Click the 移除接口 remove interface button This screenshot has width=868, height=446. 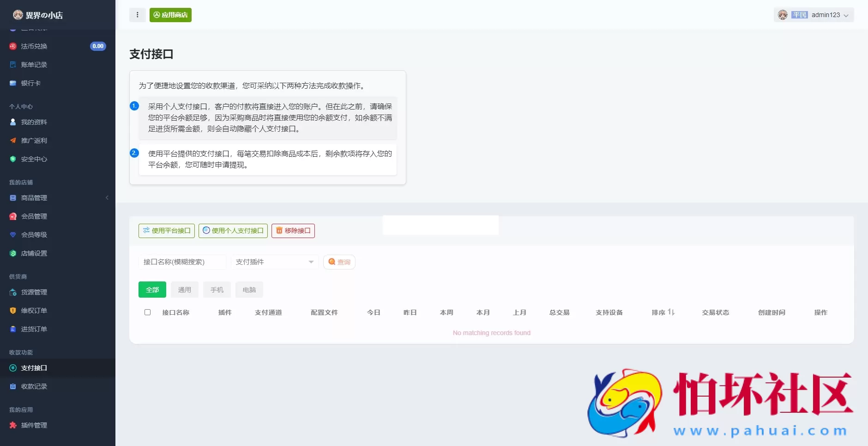(293, 231)
